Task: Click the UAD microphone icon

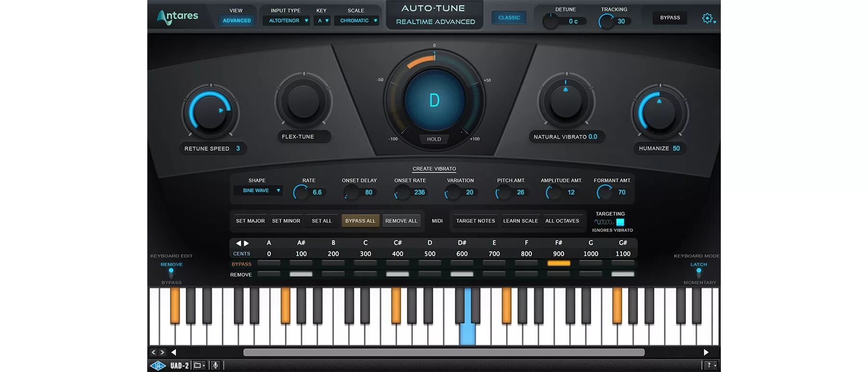Action: click(x=215, y=366)
